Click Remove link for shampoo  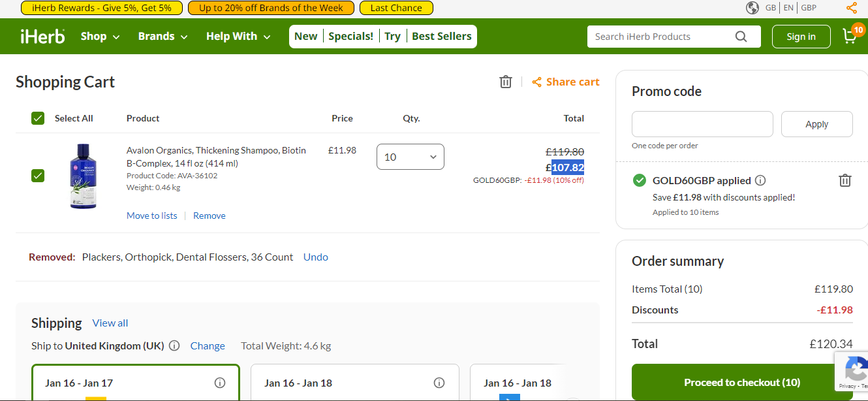point(209,216)
